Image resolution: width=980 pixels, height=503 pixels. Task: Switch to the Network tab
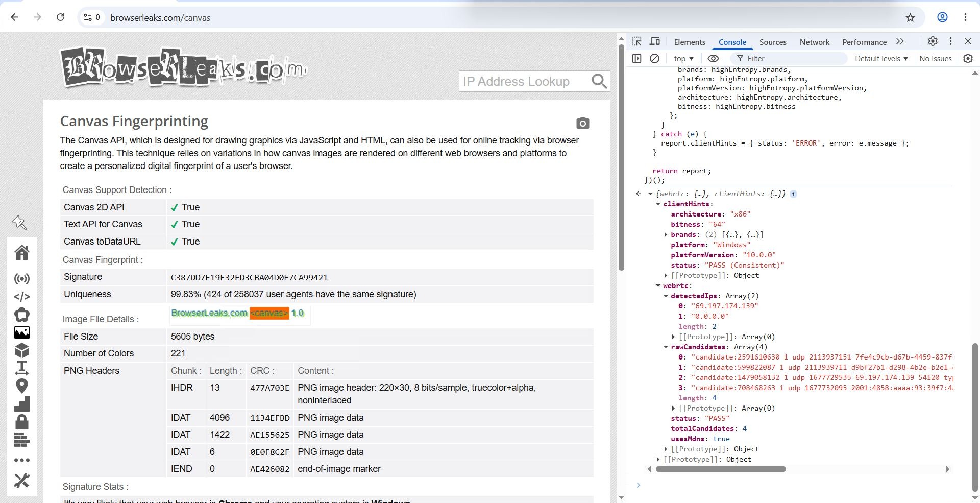tap(815, 42)
